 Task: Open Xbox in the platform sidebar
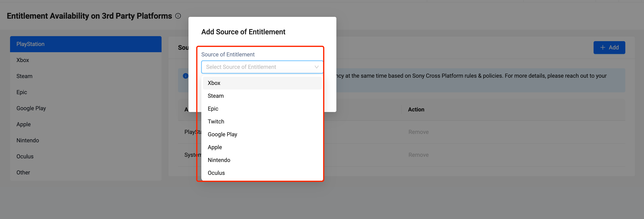pos(86,60)
